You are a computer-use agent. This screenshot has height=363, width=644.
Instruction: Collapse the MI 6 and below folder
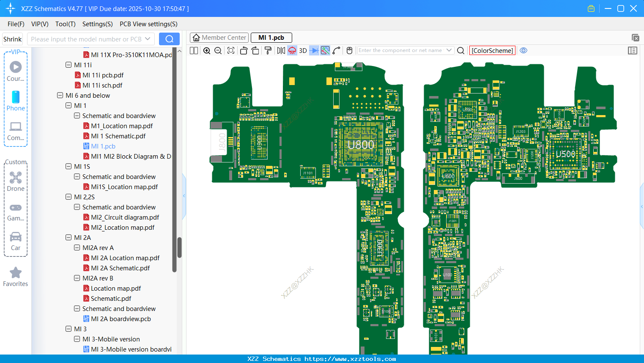60,96
